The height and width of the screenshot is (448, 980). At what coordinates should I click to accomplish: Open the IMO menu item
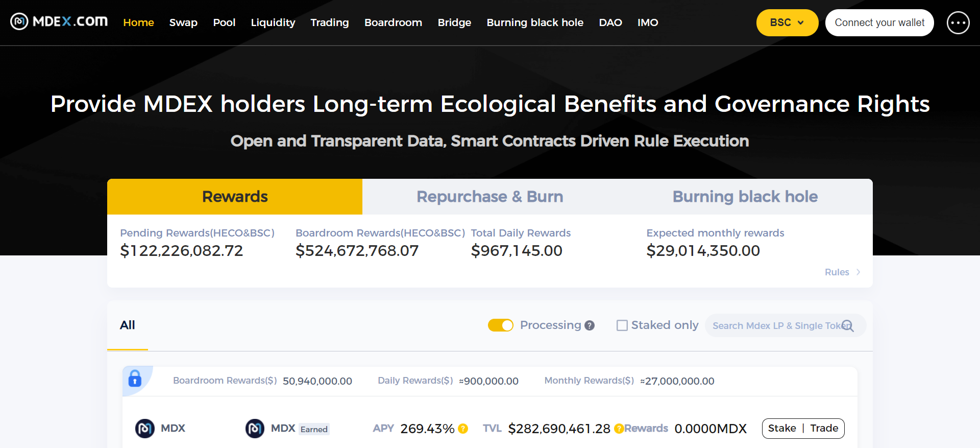pos(648,22)
